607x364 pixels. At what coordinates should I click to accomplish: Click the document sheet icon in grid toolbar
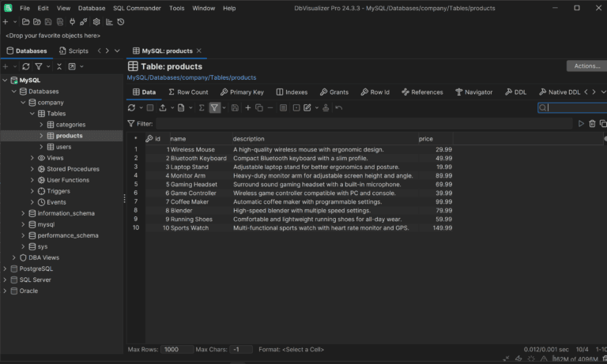tap(181, 108)
